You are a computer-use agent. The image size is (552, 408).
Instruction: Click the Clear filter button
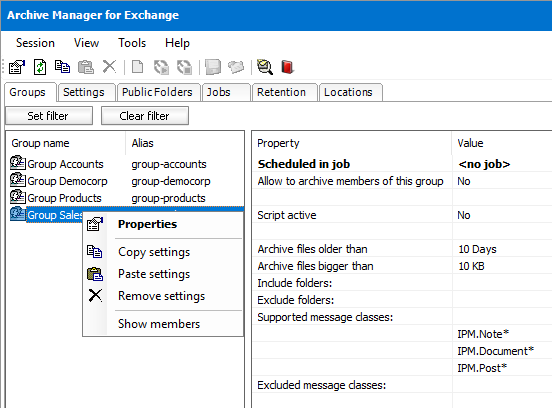click(x=145, y=115)
